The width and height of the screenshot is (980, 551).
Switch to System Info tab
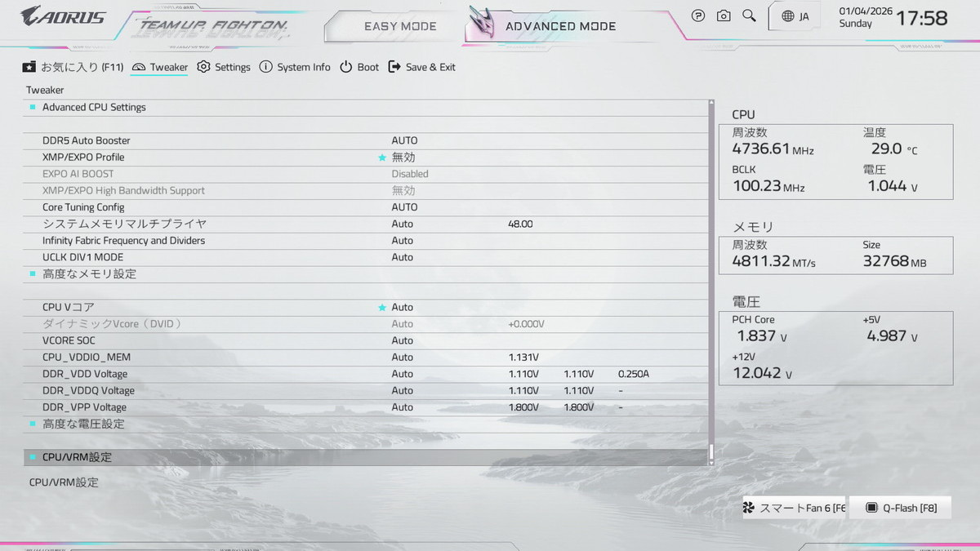coord(295,67)
